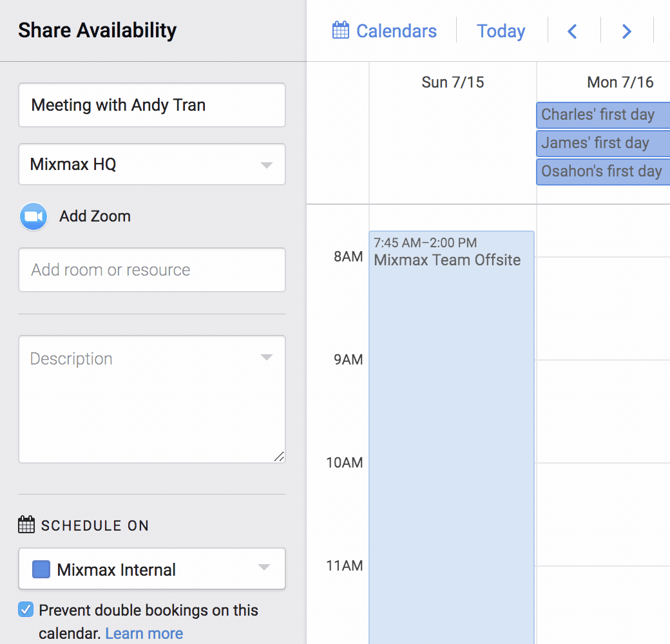Click into the Description text area
The height and width of the screenshot is (644, 670).
[x=151, y=399]
